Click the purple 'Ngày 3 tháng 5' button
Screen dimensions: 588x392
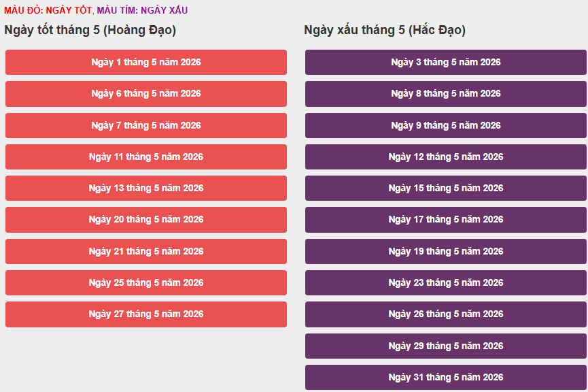click(446, 62)
